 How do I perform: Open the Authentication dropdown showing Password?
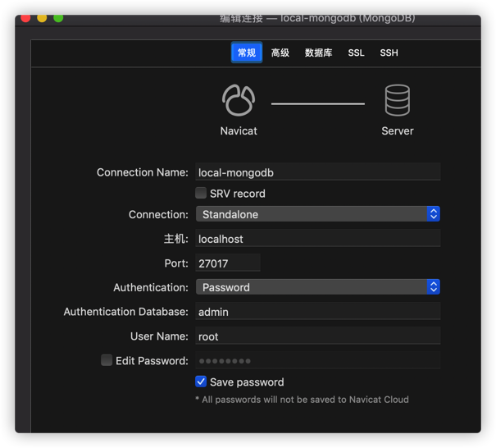pos(318,287)
